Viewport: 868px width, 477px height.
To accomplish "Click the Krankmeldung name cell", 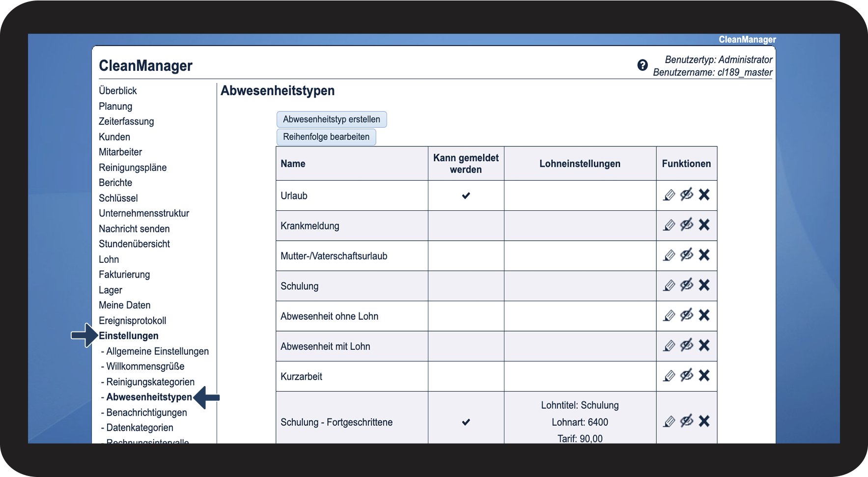I will pos(352,226).
